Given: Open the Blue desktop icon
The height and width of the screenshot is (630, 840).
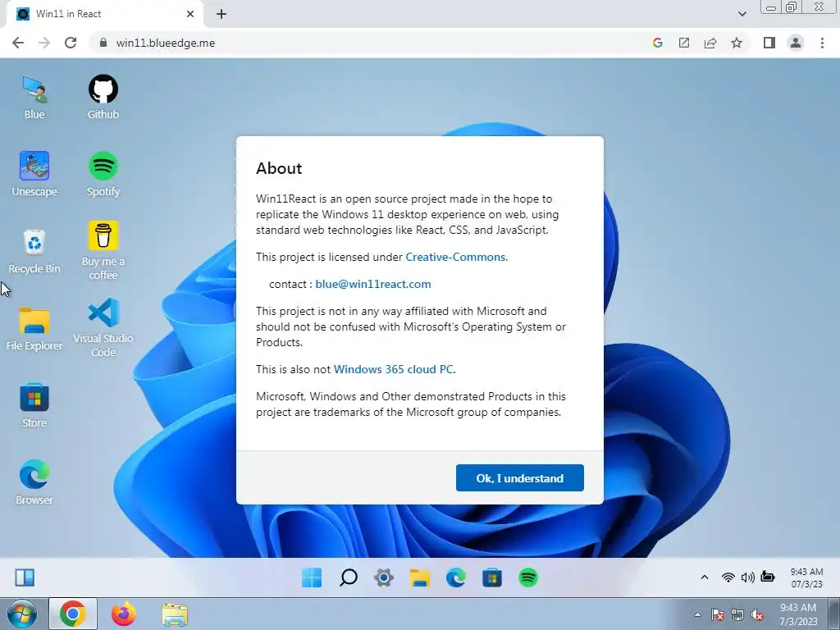Looking at the screenshot, I should tap(34, 98).
